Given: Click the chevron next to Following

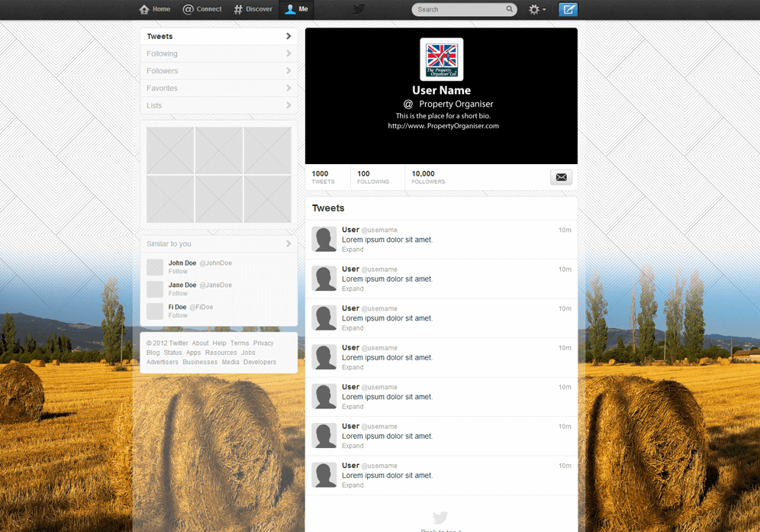Looking at the screenshot, I should pyautogui.click(x=288, y=53).
